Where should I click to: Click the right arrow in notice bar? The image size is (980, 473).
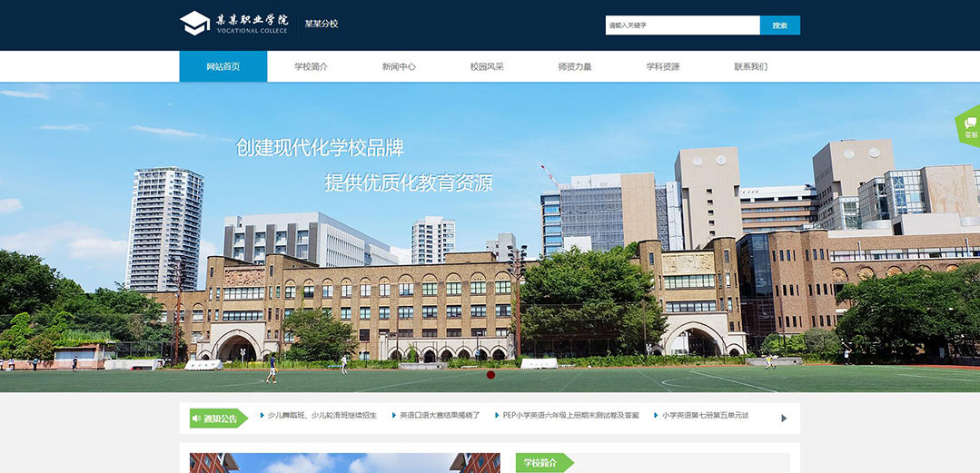[784, 419]
